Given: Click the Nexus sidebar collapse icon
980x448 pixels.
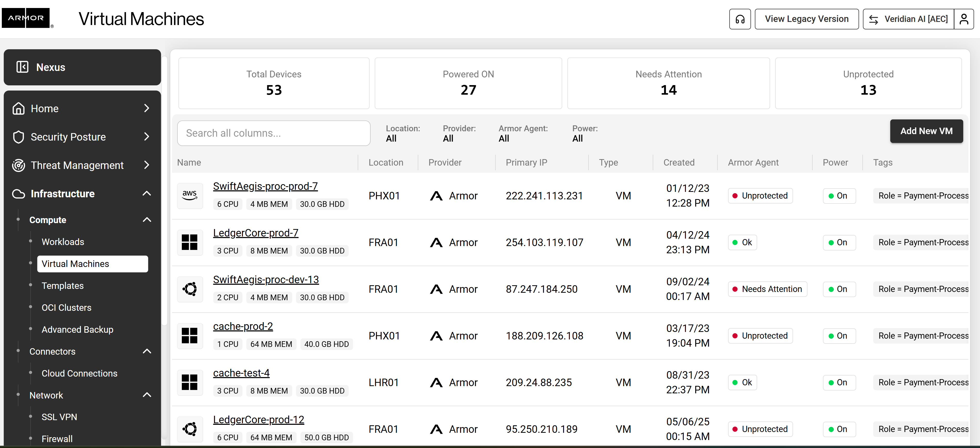Looking at the screenshot, I should pyautogui.click(x=22, y=67).
